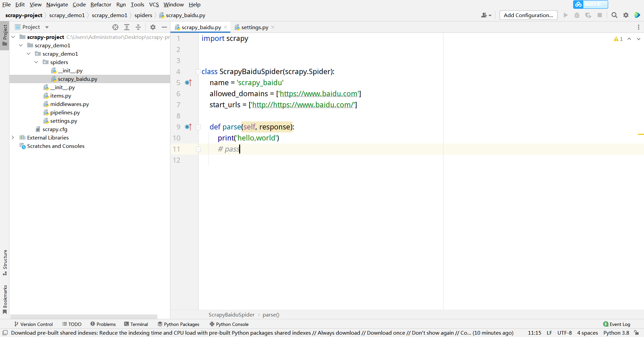Click the Expand All icon in Project panel

[x=127, y=27]
